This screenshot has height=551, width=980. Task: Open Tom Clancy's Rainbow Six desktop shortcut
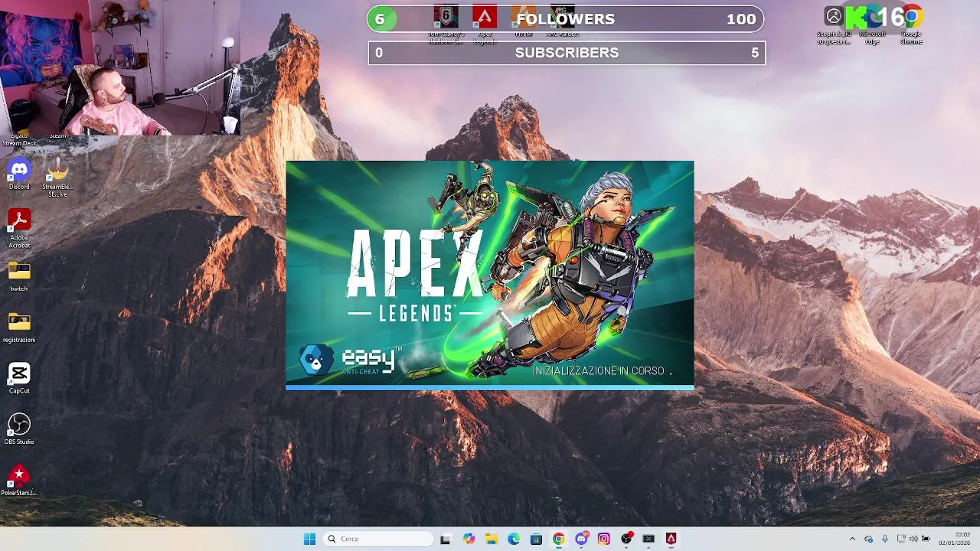(446, 24)
